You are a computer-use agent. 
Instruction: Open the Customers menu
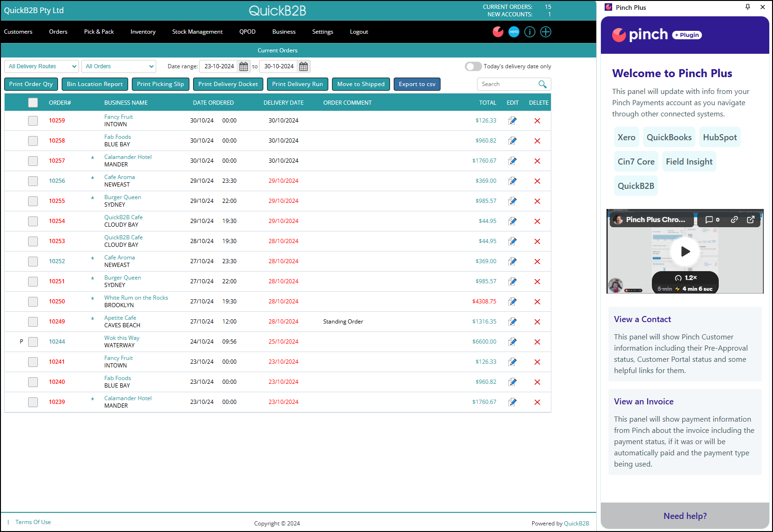click(x=18, y=32)
